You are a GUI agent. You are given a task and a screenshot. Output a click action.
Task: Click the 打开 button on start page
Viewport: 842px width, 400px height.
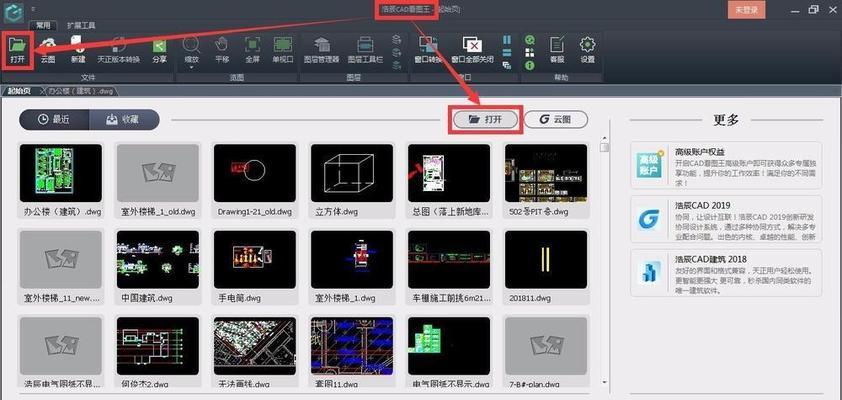click(485, 120)
